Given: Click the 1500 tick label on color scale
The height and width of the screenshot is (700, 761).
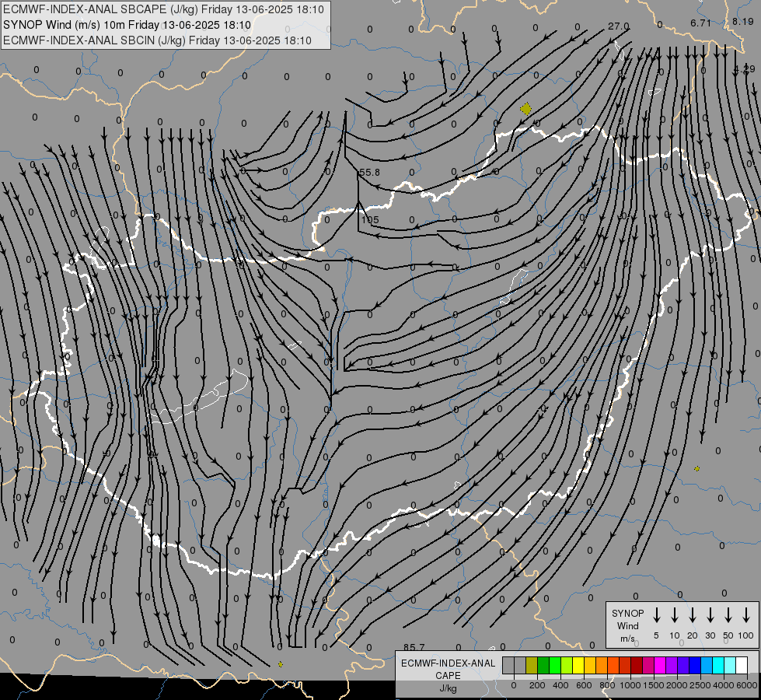Looking at the screenshot, I should click(x=654, y=685).
